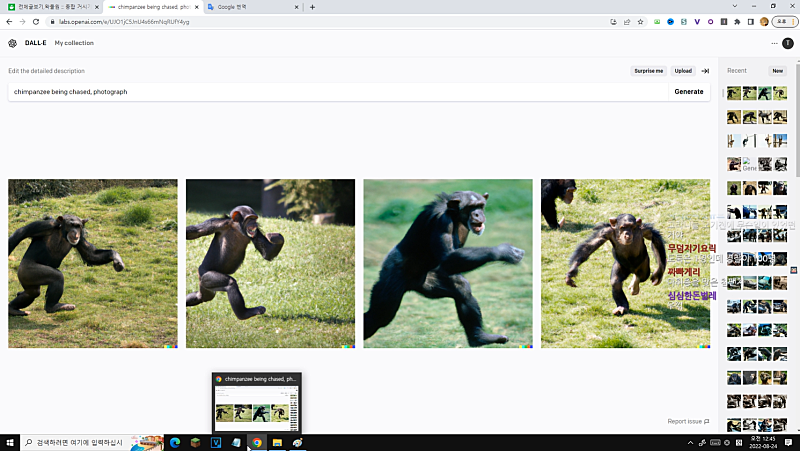Image resolution: width=800 pixels, height=451 pixels.
Task: Reload the current page
Action: pyautogui.click(x=36, y=22)
